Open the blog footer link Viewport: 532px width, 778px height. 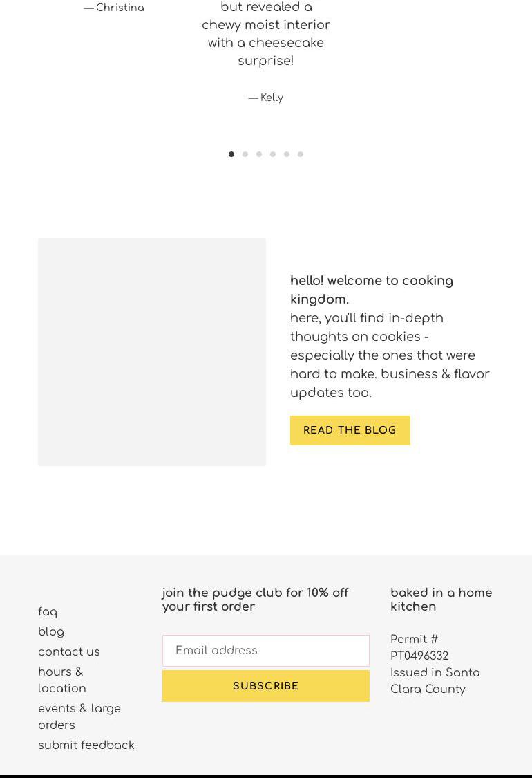pyautogui.click(x=51, y=632)
